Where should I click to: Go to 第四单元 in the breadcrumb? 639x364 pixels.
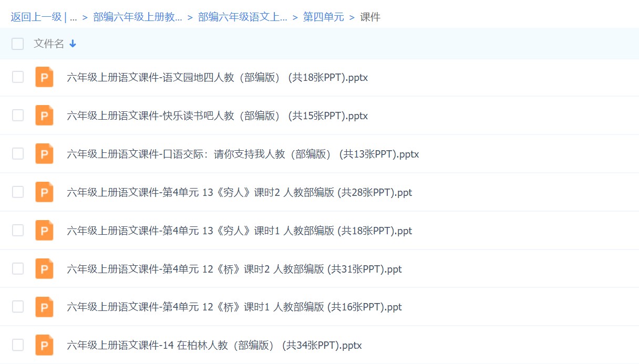point(323,17)
